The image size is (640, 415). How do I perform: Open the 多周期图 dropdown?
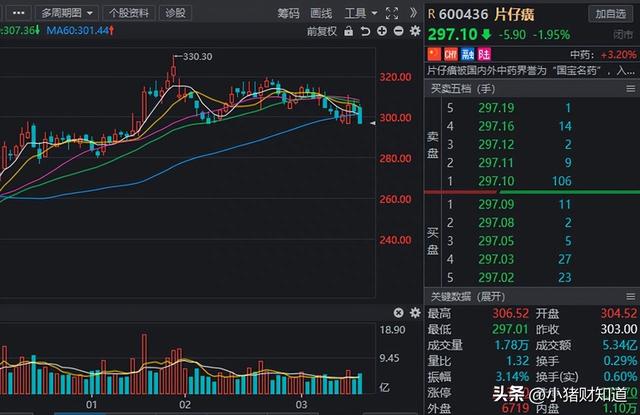click(x=67, y=13)
